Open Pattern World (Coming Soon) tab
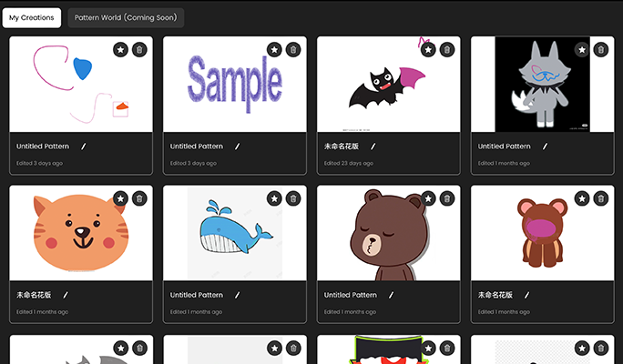623x364 pixels. coord(126,17)
